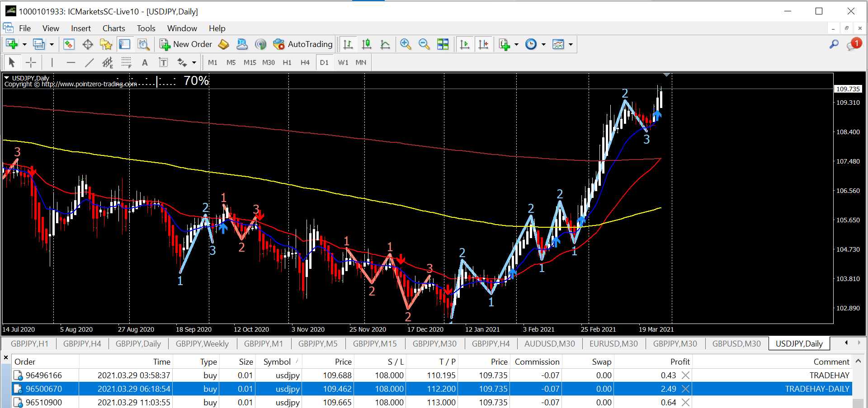Expand the Periods dropdown arrow
The height and width of the screenshot is (408, 868).
[543, 44]
